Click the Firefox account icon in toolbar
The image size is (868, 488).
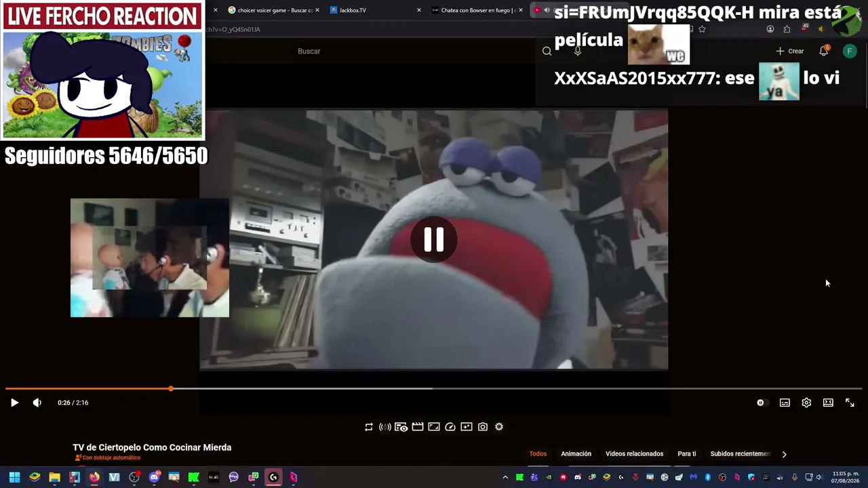click(x=770, y=29)
